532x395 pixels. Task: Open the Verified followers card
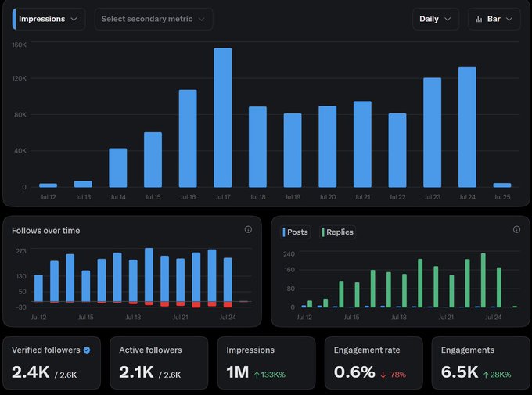tap(52, 363)
